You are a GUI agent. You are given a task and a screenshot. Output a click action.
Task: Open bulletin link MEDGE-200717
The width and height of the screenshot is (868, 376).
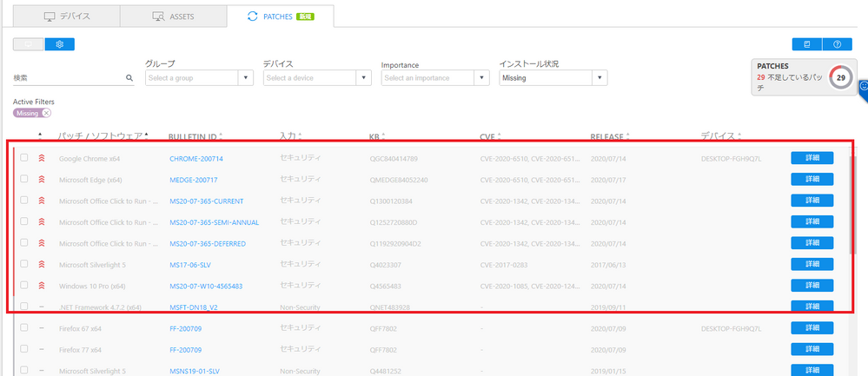[194, 180]
